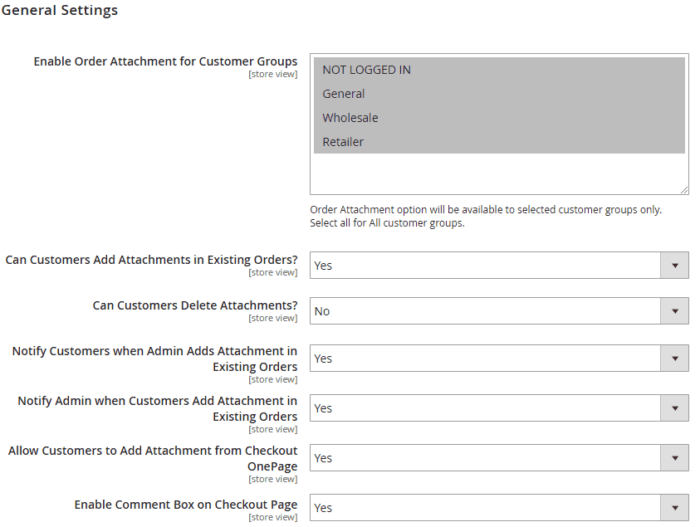Click Notify Customers when Admin Adds Attachment label

pyautogui.click(x=154, y=359)
